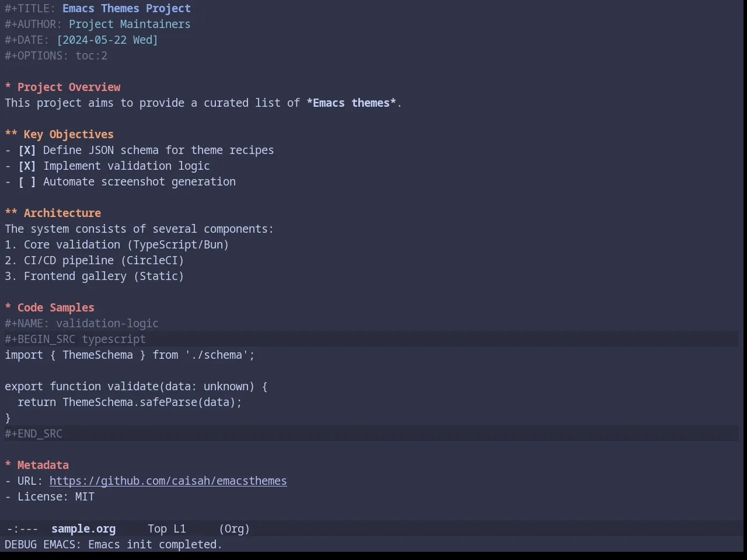Toggle the checkbox for Define JSON schema

click(x=27, y=150)
